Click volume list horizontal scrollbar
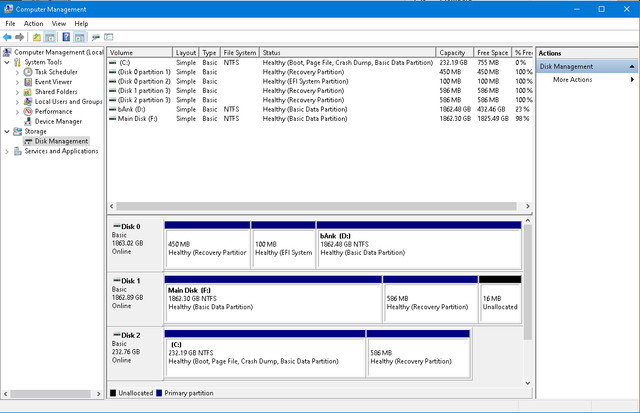The image size is (640, 413). point(316,206)
